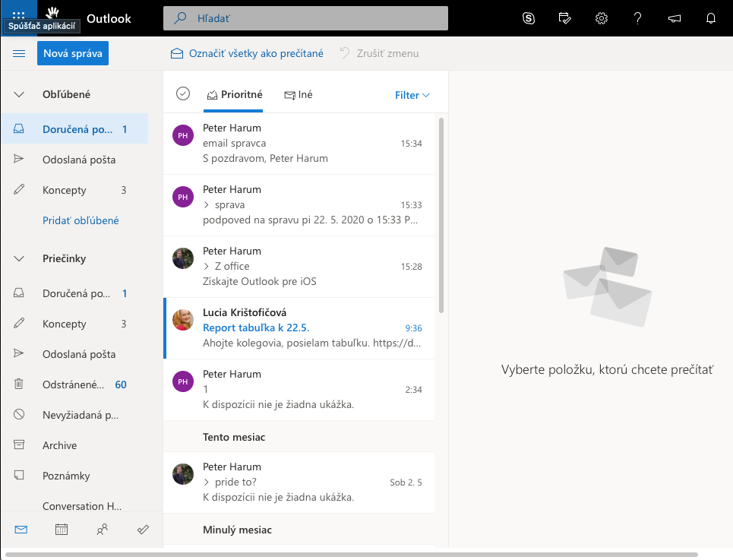This screenshot has height=560, width=733.
Task: Toggle the hamburger navigation pane button
Action: (x=19, y=53)
